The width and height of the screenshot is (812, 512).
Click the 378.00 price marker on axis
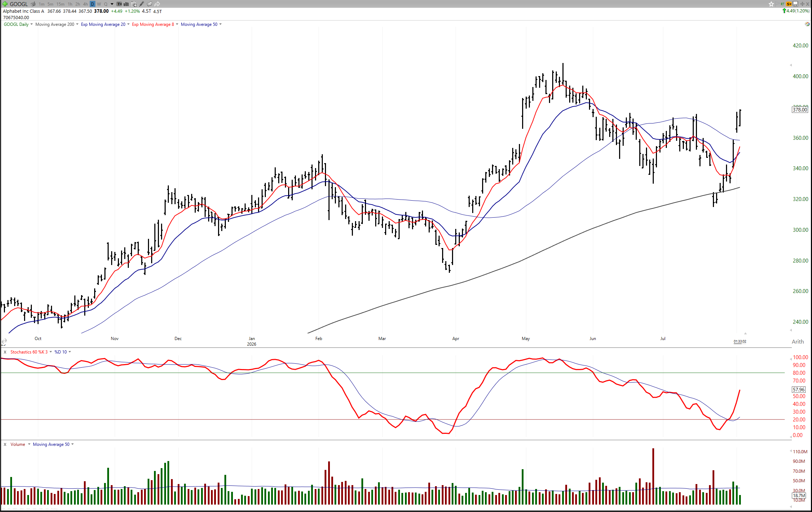click(x=800, y=110)
